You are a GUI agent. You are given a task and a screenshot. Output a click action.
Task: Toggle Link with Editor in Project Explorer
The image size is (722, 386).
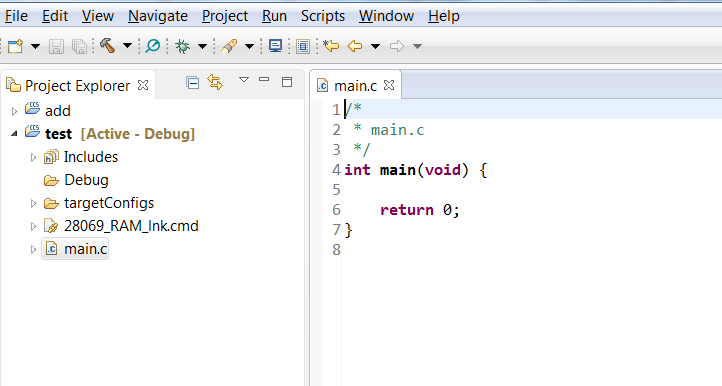click(x=215, y=82)
